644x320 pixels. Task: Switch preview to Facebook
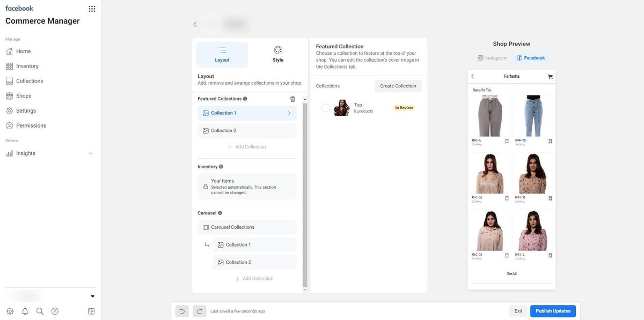tap(531, 58)
